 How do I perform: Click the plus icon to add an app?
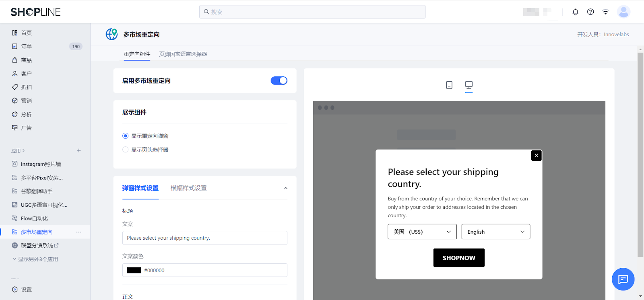pyautogui.click(x=79, y=150)
